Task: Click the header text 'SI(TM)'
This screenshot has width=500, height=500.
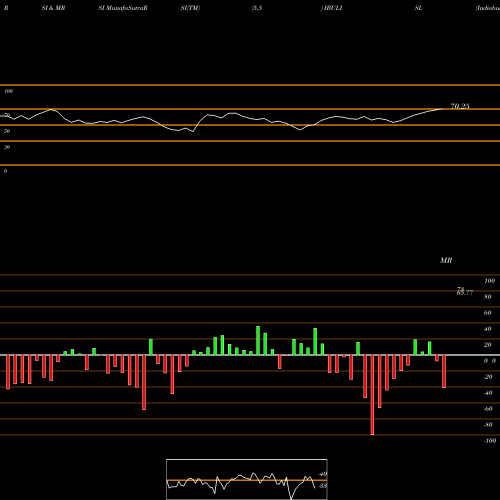Action: click(190, 8)
